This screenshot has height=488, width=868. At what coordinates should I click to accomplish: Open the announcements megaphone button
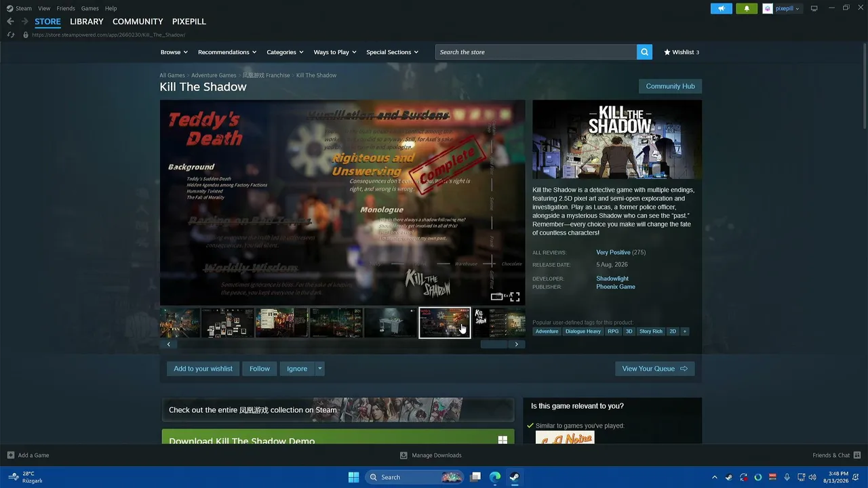pyautogui.click(x=722, y=8)
